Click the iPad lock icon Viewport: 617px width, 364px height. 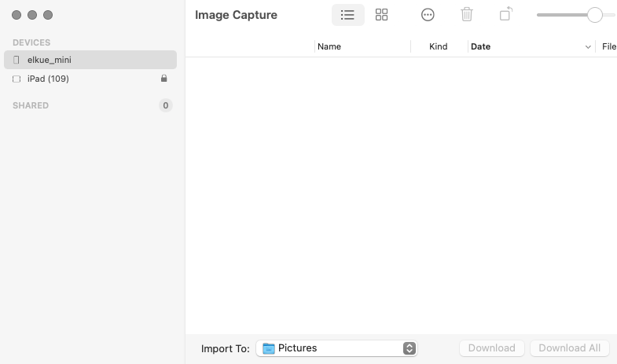(163, 79)
